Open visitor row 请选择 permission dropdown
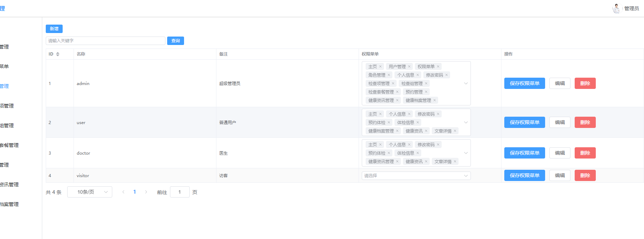 tap(416, 176)
